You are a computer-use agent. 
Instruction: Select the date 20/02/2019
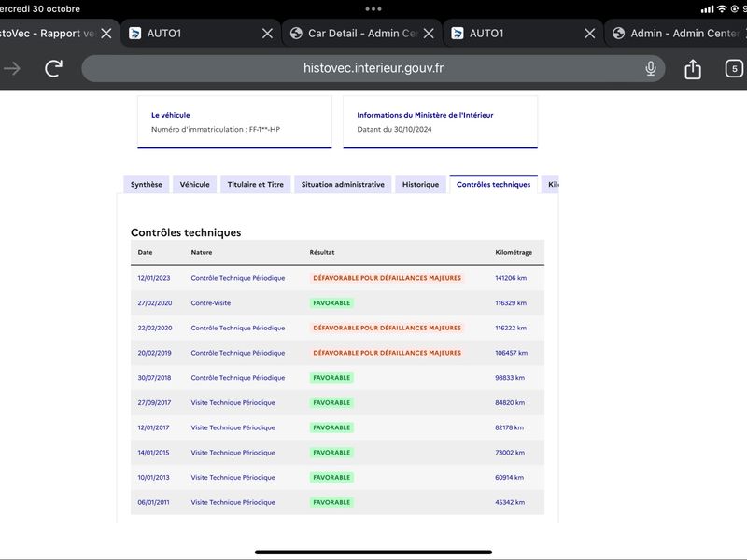pyautogui.click(x=154, y=353)
